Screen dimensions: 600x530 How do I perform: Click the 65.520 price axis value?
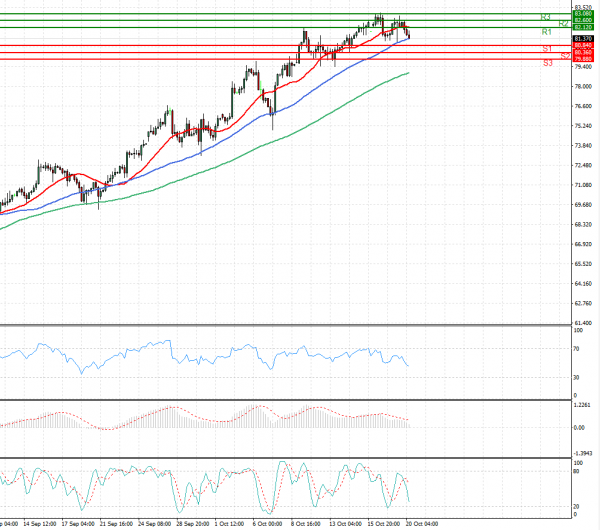[583, 264]
